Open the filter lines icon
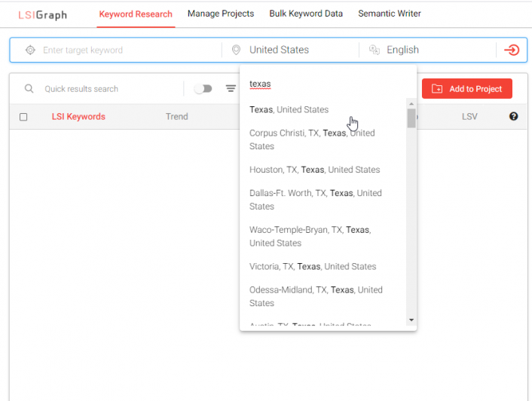 [231, 88]
